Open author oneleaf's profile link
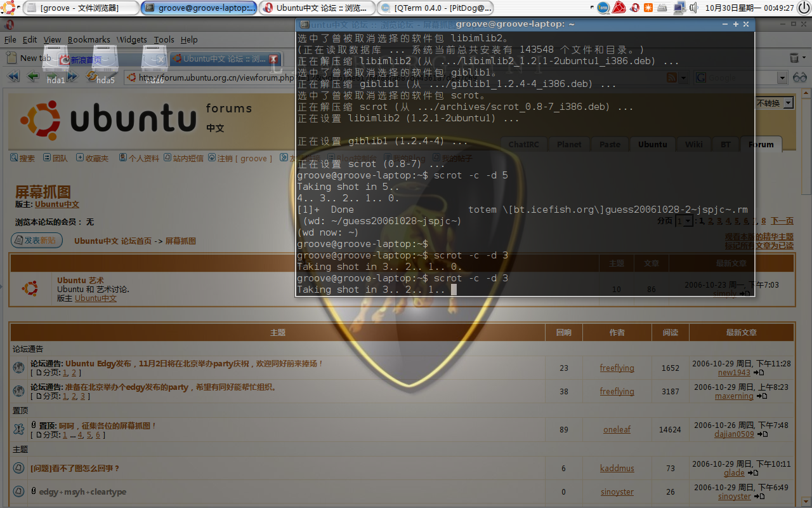The width and height of the screenshot is (812, 508). point(617,429)
